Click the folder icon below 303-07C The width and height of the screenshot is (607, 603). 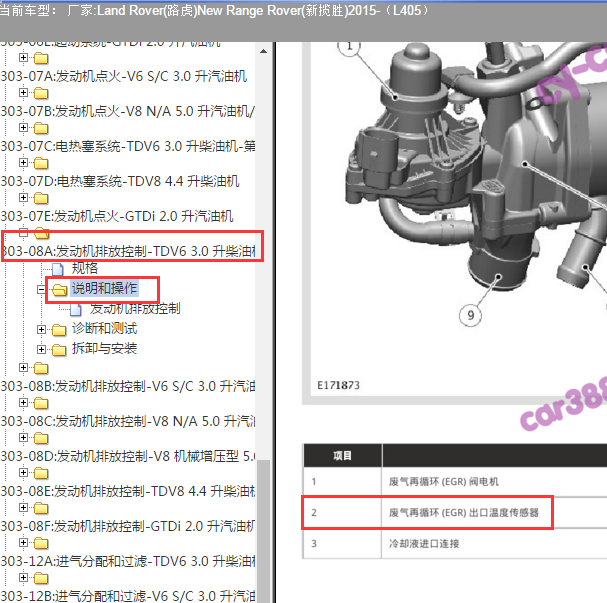[41, 163]
